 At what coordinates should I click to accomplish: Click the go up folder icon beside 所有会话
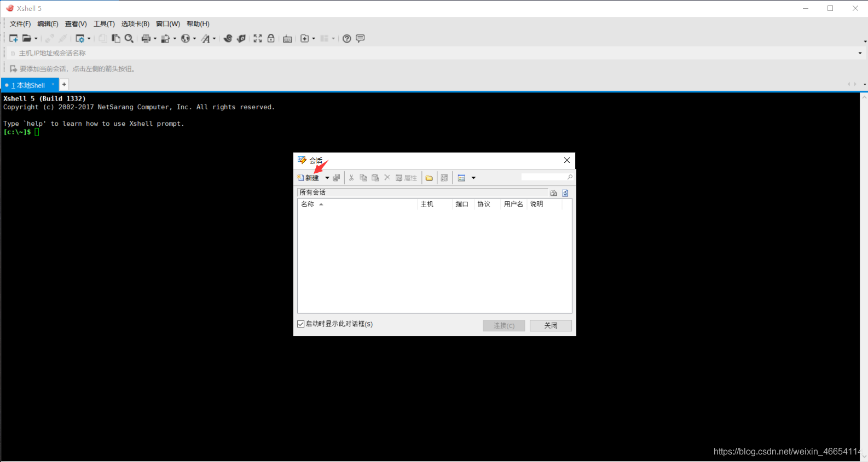click(x=553, y=193)
